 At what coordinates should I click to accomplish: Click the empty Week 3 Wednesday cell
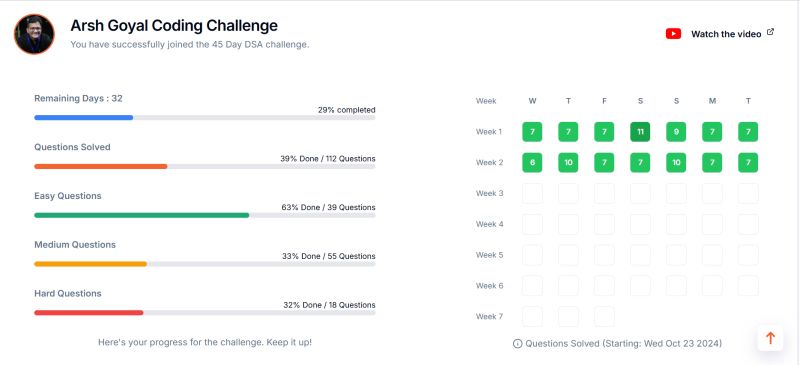[x=532, y=193]
